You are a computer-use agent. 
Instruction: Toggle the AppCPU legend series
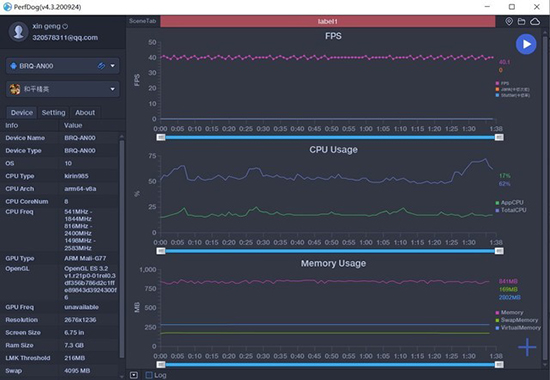point(509,202)
